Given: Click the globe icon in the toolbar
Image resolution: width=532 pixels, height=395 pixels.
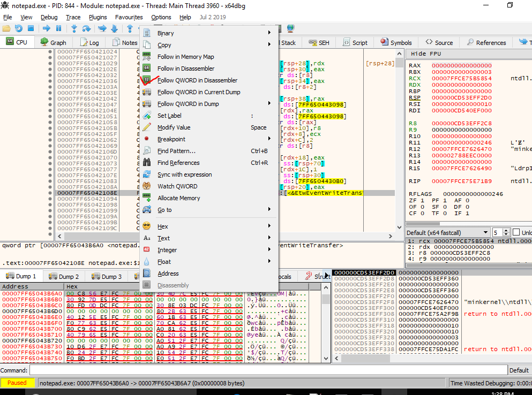Looking at the screenshot, I should click(290, 28).
